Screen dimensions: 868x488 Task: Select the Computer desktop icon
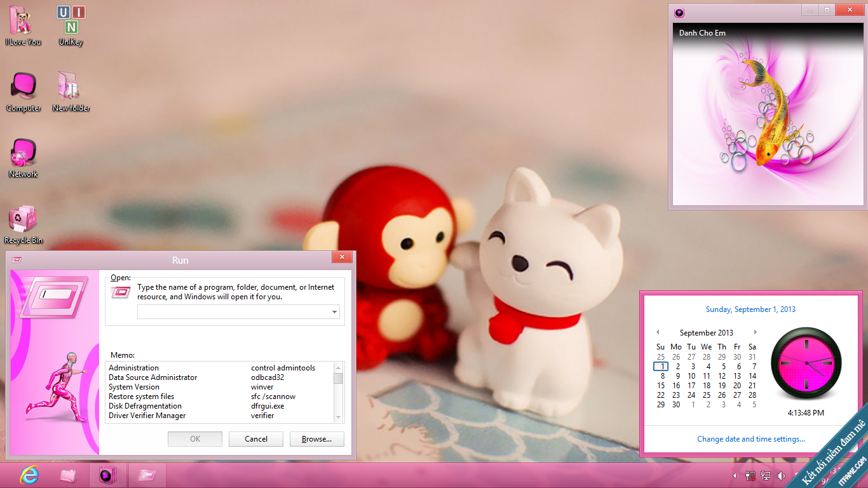coord(24,91)
